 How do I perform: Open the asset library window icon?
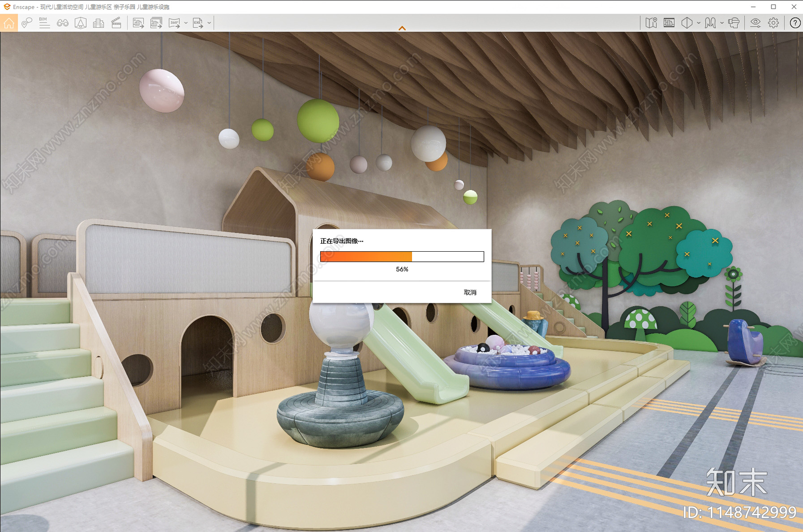click(669, 23)
